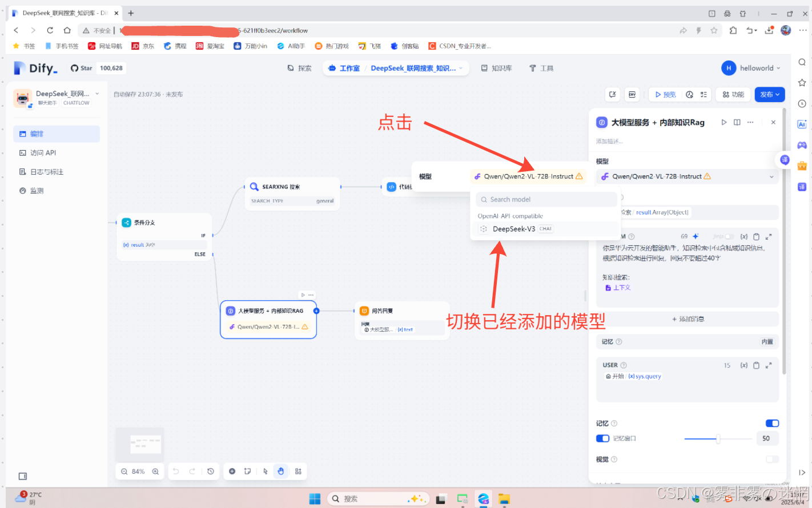Reload the page in the browser
Screen dimensions: 812x508
click(50, 30)
